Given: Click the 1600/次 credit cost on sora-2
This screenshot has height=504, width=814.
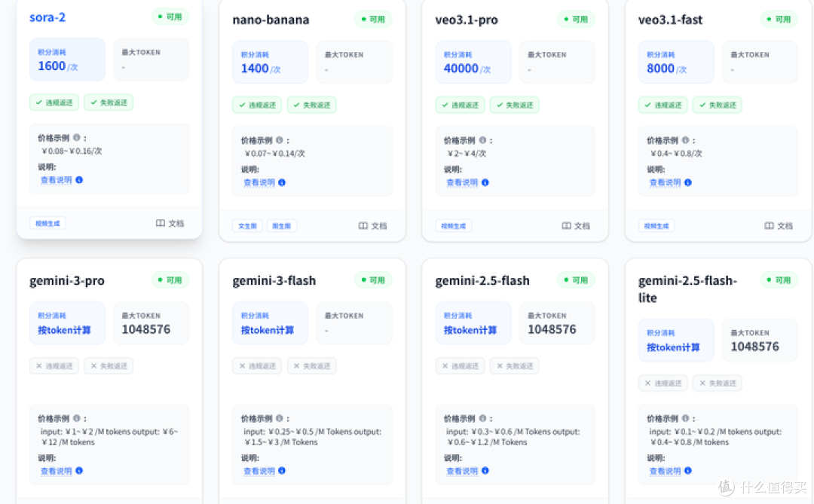Looking at the screenshot, I should pos(57,66).
